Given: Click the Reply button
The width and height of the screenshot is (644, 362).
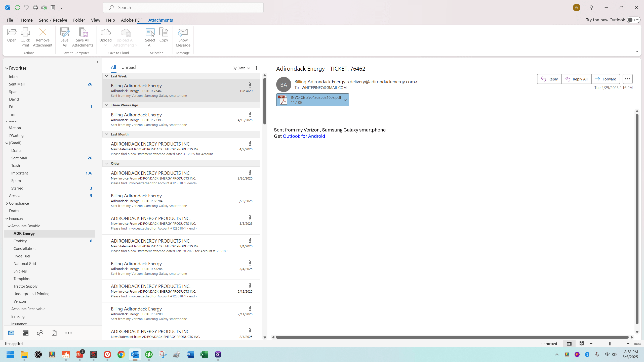Looking at the screenshot, I should tap(549, 79).
